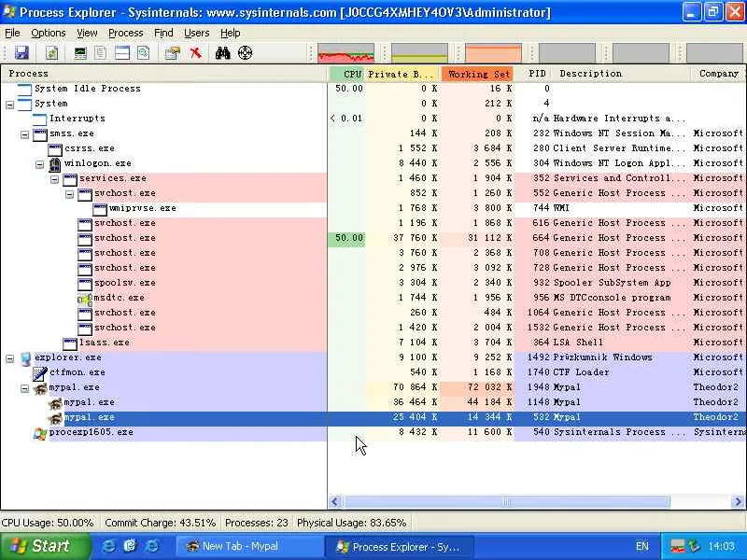Click the ctfmon.exe pen icon
This screenshot has width=747, height=560.
(40, 373)
